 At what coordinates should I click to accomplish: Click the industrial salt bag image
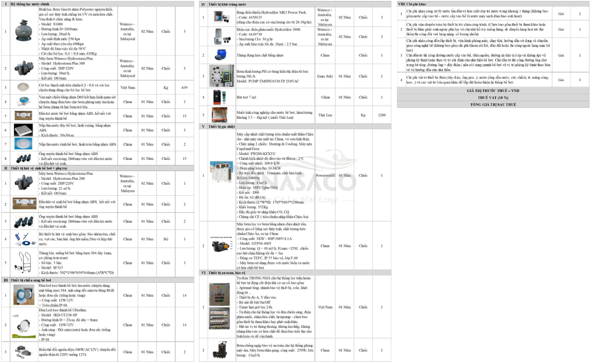tap(219, 115)
